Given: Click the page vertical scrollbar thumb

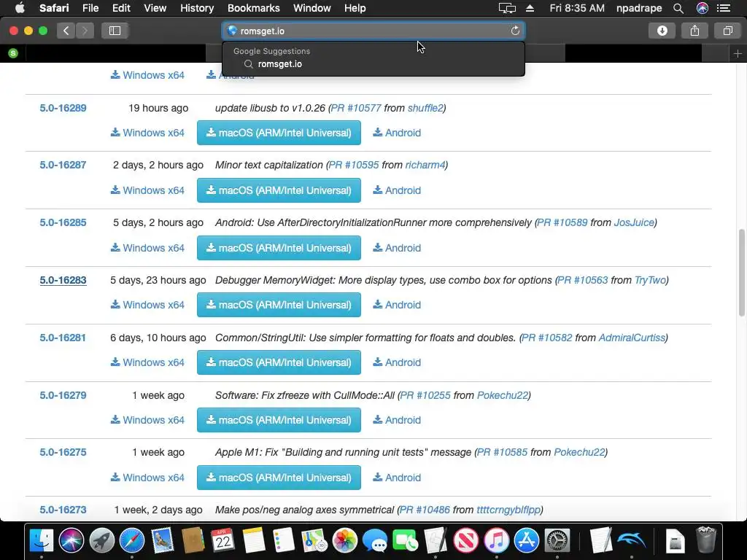Looking at the screenshot, I should (x=742, y=273).
